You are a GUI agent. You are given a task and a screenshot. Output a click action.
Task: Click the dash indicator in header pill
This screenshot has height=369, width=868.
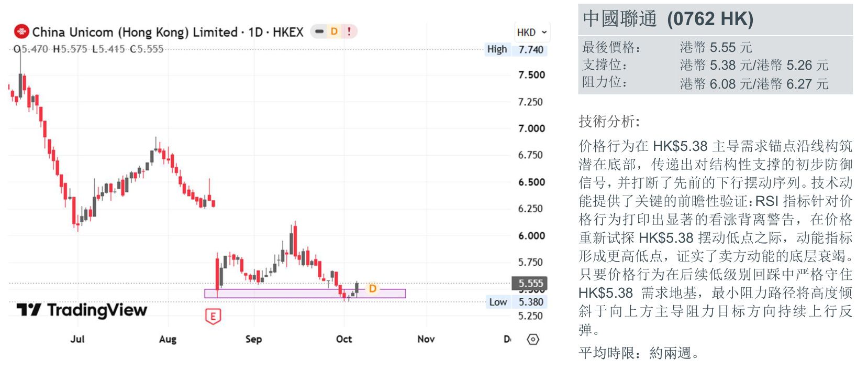319,31
